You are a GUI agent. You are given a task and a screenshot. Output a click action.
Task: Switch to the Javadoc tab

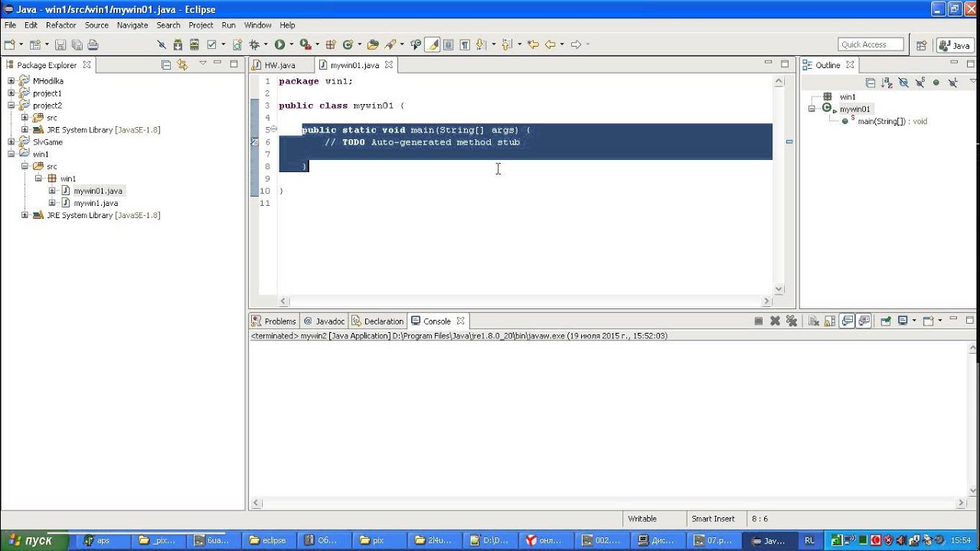pyautogui.click(x=325, y=321)
